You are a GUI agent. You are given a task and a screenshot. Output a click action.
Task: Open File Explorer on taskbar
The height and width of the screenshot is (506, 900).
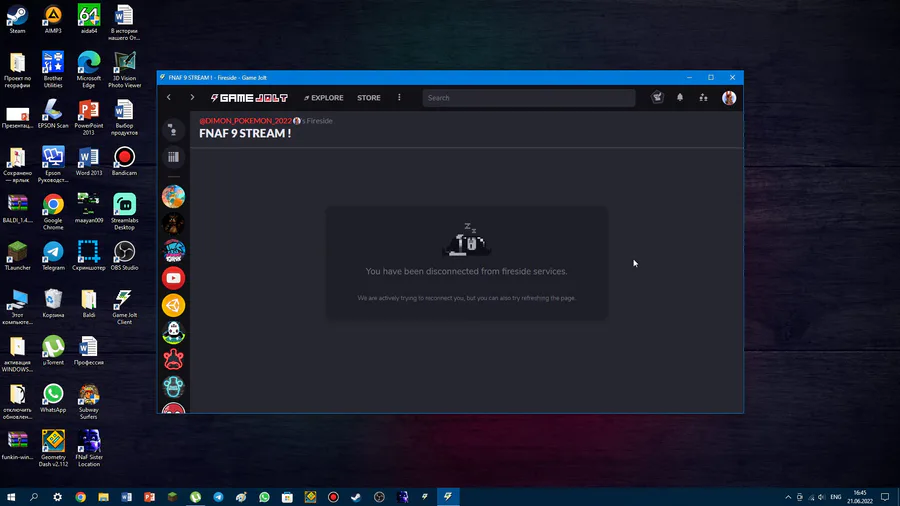(x=103, y=497)
